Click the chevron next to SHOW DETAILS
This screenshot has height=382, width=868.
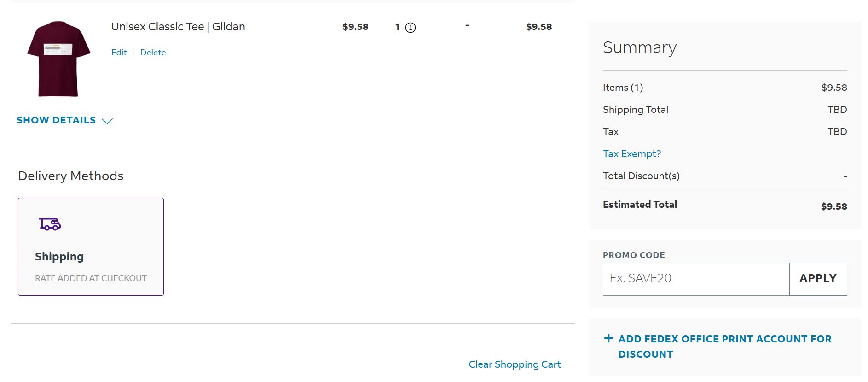point(107,122)
